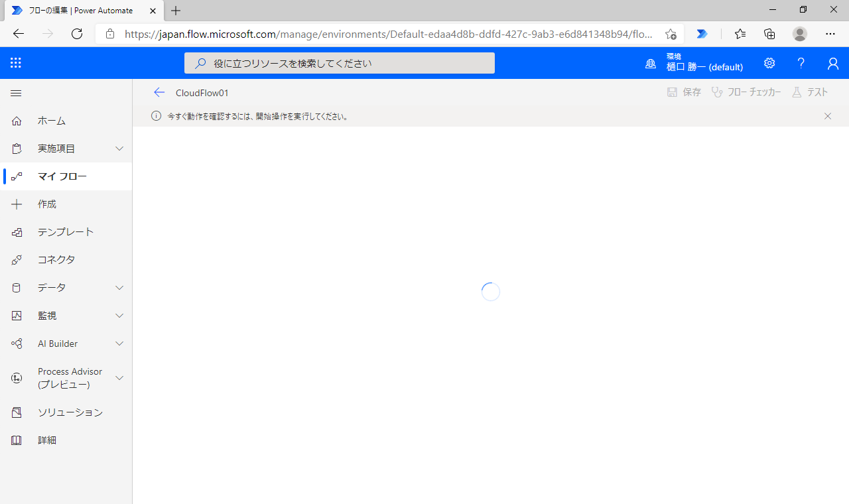The height and width of the screenshot is (504, 849).
Task: Click the site padlock icon
Action: (110, 34)
